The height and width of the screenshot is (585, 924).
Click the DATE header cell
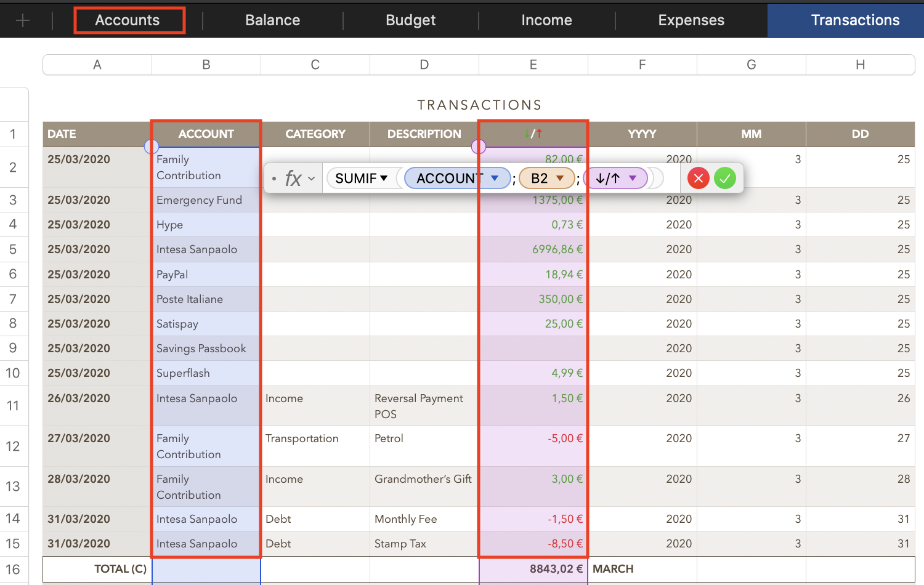97,134
